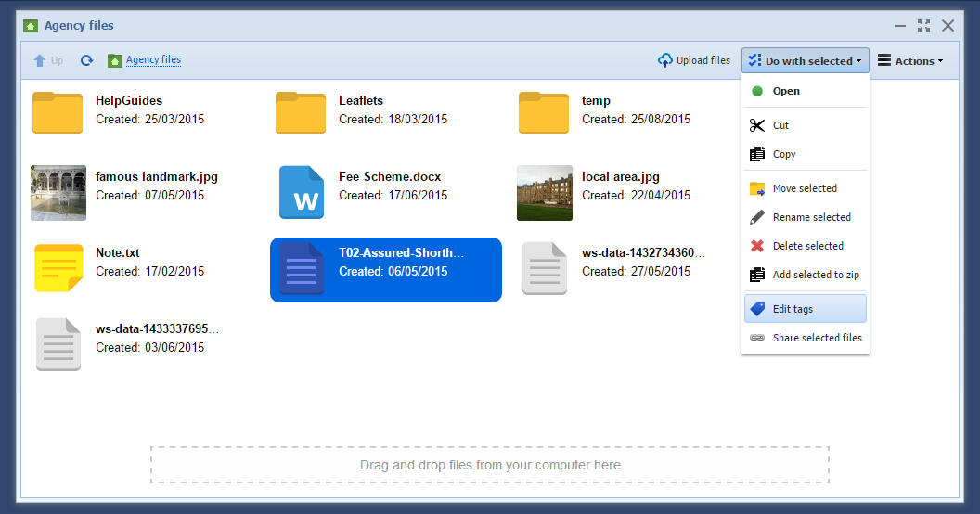
Task: Click the Upload files cloud icon
Action: pos(665,60)
